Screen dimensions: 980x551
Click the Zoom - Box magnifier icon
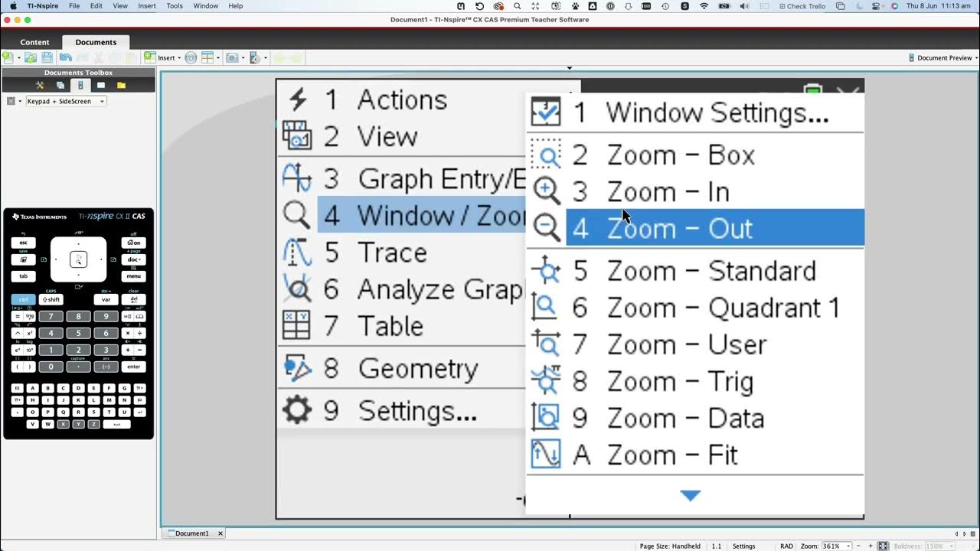coord(547,155)
